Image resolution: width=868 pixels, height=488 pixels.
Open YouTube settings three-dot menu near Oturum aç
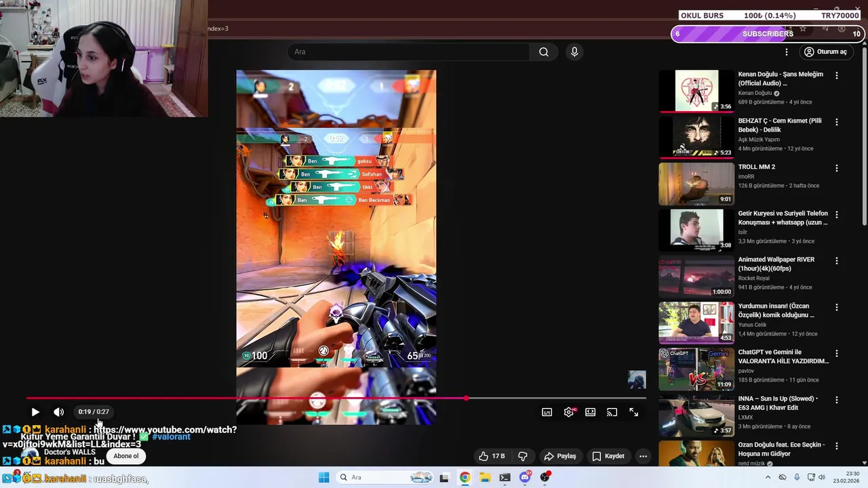(x=787, y=52)
